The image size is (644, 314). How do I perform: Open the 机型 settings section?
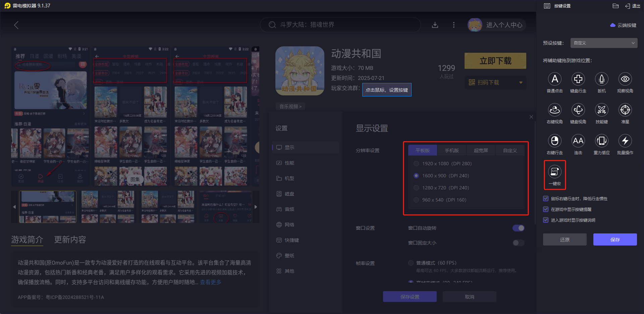tap(306, 178)
